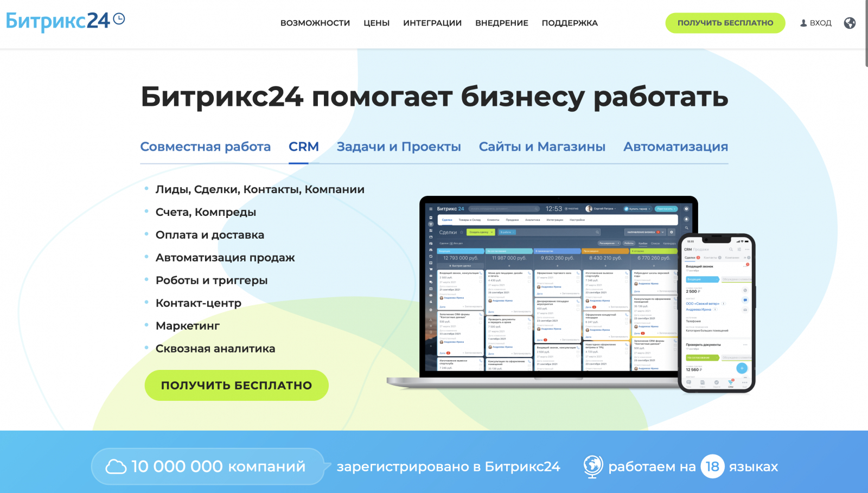The image size is (868, 493).
Task: Click the ВХОД login link
Action: [x=820, y=23]
